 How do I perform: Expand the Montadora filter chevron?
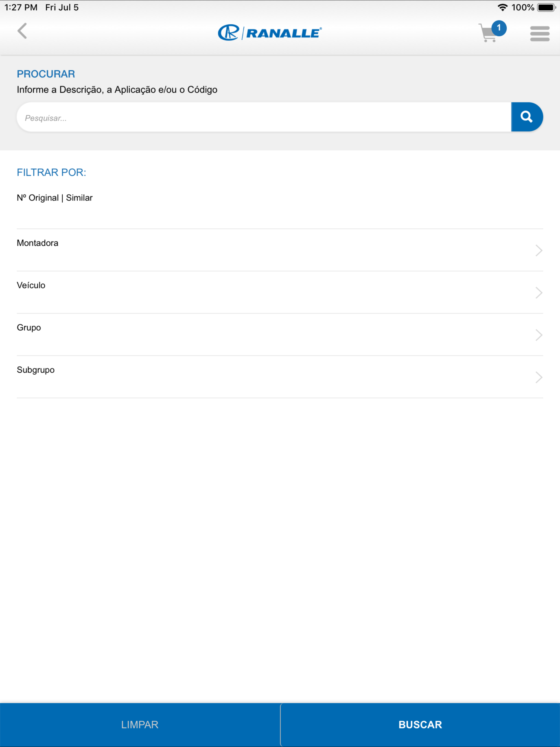pyautogui.click(x=539, y=250)
